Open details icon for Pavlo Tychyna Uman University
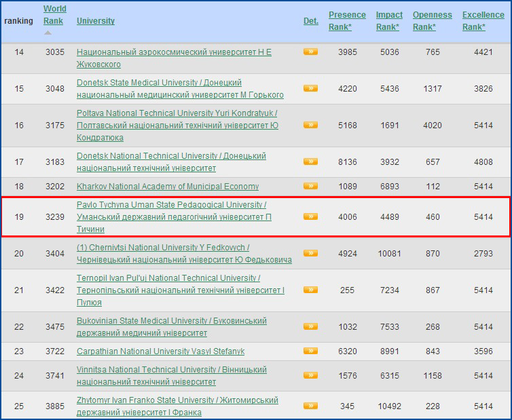The image size is (512, 420). pos(310,216)
